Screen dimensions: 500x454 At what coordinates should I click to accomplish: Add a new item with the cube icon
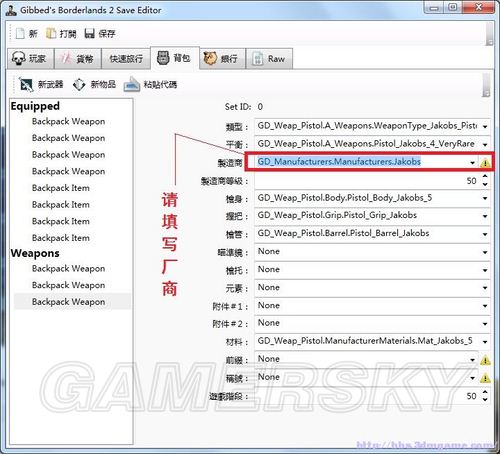(x=79, y=85)
